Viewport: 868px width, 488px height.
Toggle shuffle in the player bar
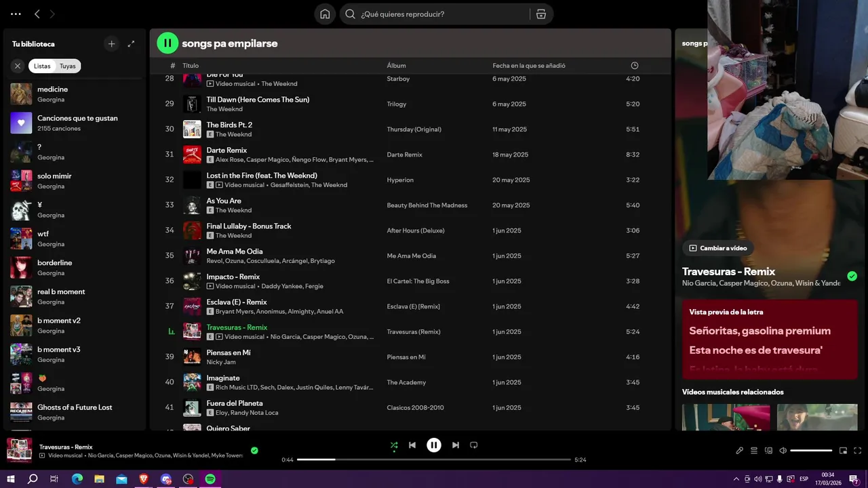[x=394, y=445]
